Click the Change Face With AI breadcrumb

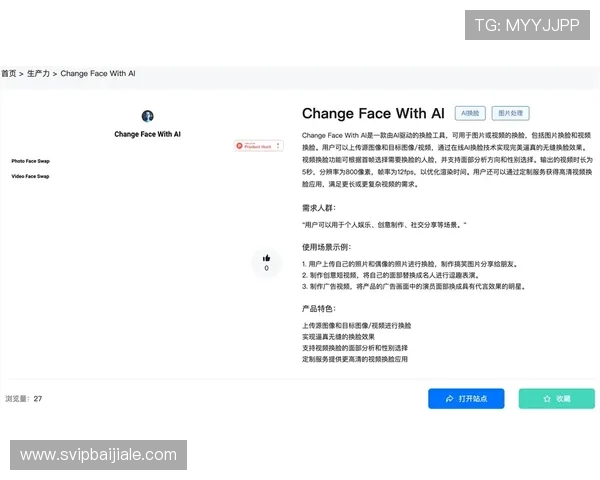[98, 73]
